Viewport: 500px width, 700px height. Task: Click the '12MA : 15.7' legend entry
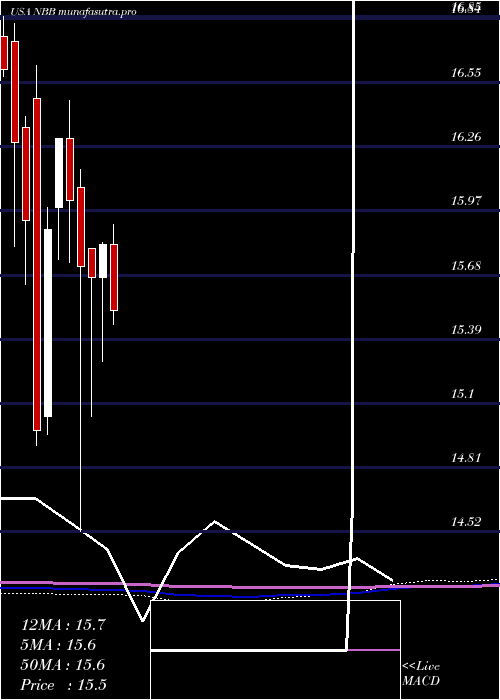click(63, 625)
